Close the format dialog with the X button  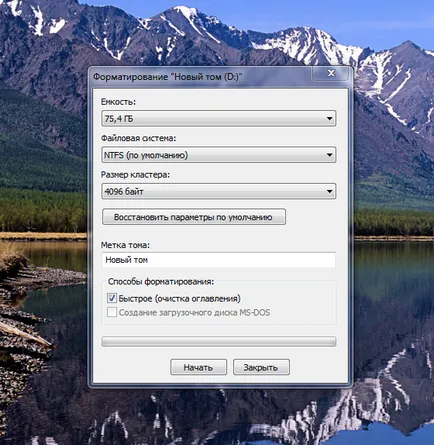coord(331,73)
